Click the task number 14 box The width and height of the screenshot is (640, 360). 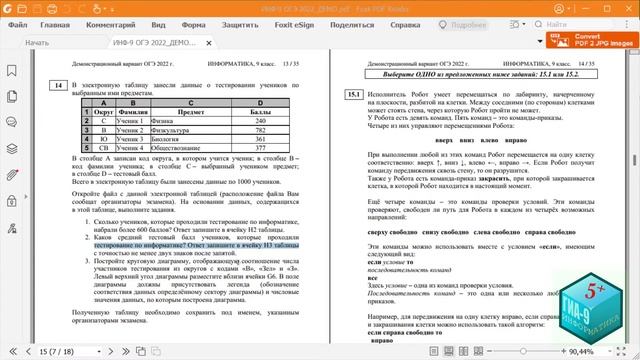pos(58,85)
